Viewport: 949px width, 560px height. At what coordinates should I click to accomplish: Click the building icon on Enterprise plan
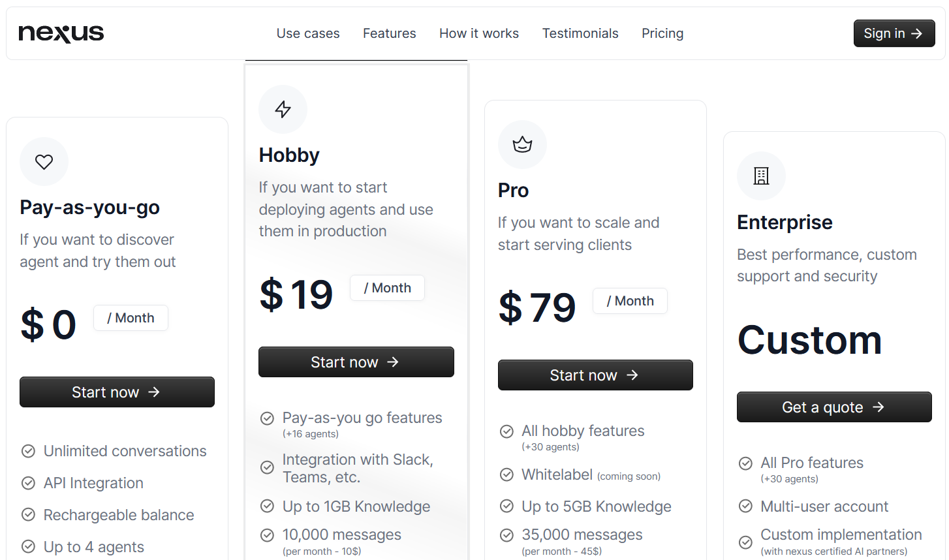click(761, 176)
